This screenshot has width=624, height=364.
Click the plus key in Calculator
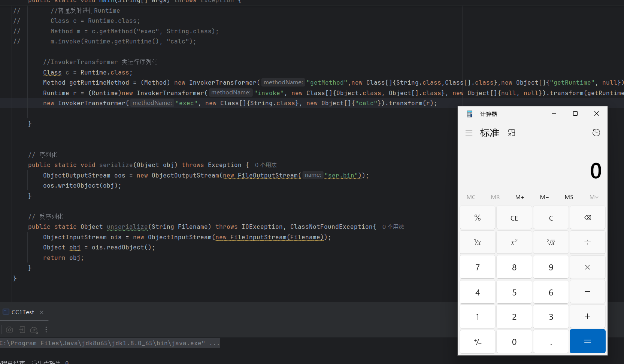tap(588, 316)
